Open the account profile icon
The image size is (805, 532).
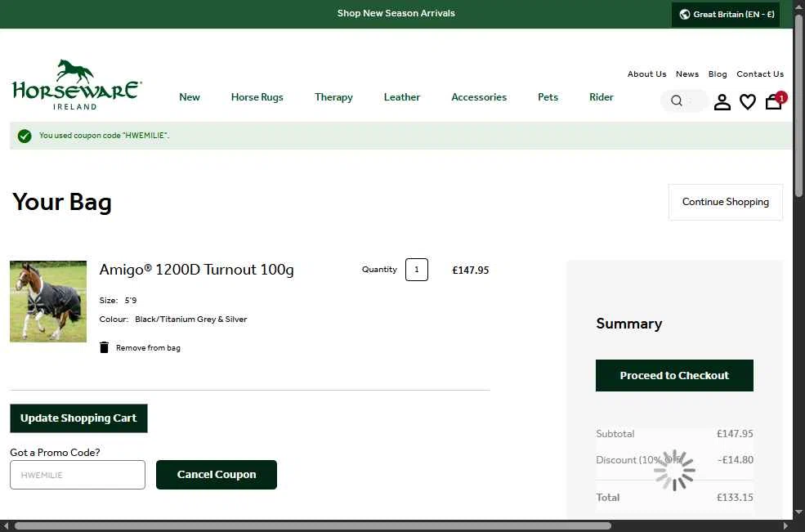tap(722, 101)
